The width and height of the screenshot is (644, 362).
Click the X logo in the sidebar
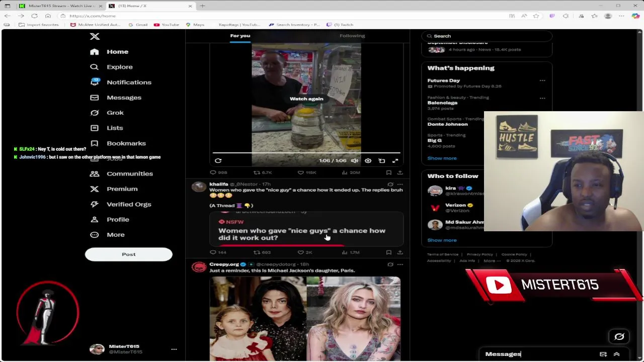click(x=95, y=36)
